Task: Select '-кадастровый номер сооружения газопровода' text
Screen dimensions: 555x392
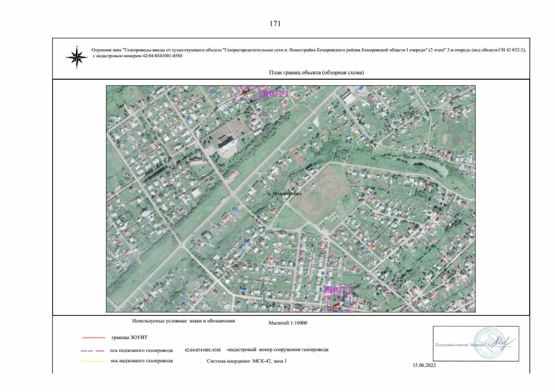Action: 277,350
